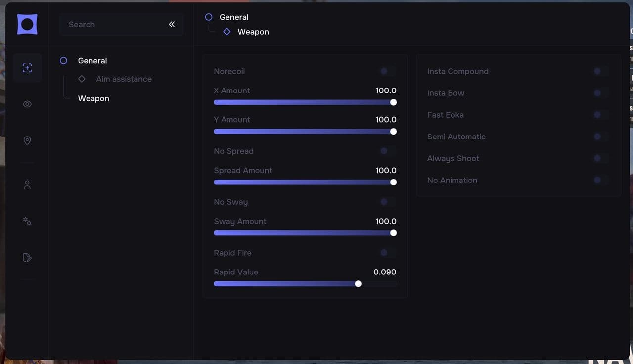Click the diamond icon beside Aim assistance
This screenshot has height=364, width=633.
pos(82,79)
